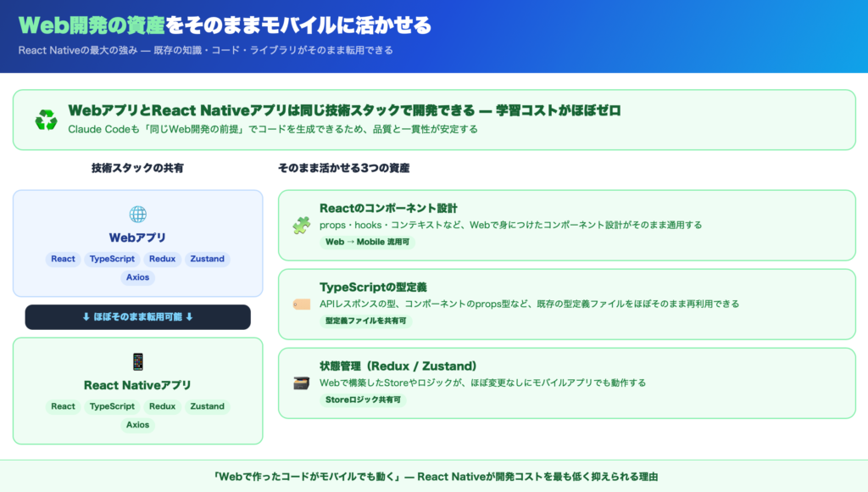Click the file box icon beside 状態管理

coord(301,383)
